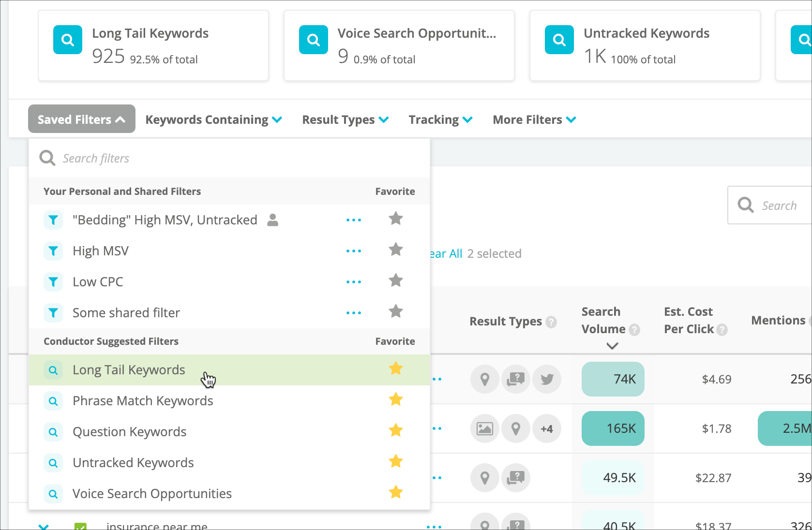
Task: Favorite the High MSV filter
Action: tap(396, 250)
